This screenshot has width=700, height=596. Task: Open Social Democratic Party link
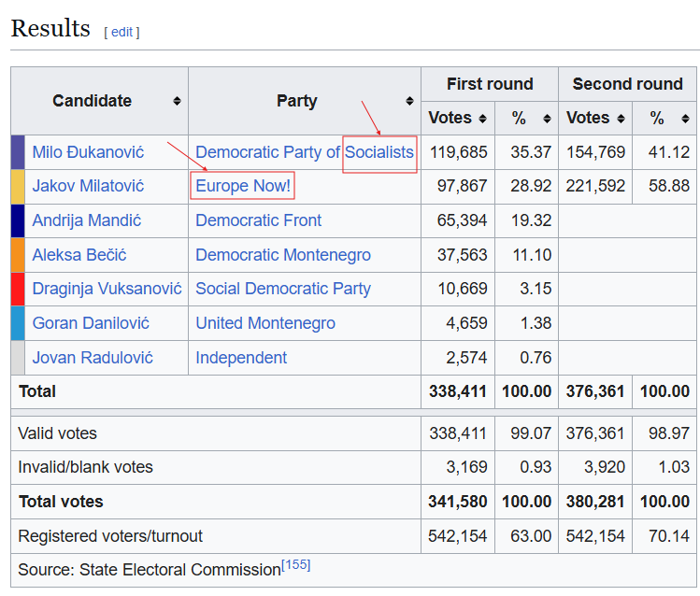click(283, 289)
